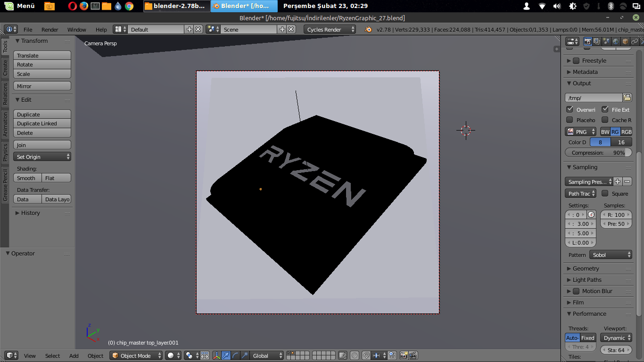Add a new sampling preset with plus
The height and width of the screenshot is (362, 644).
(618, 181)
